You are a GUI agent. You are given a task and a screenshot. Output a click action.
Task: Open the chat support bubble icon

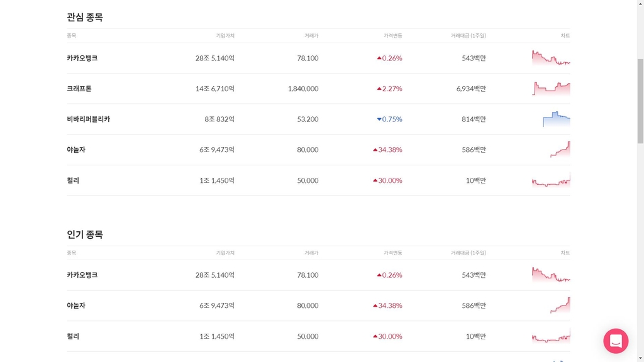click(x=616, y=341)
